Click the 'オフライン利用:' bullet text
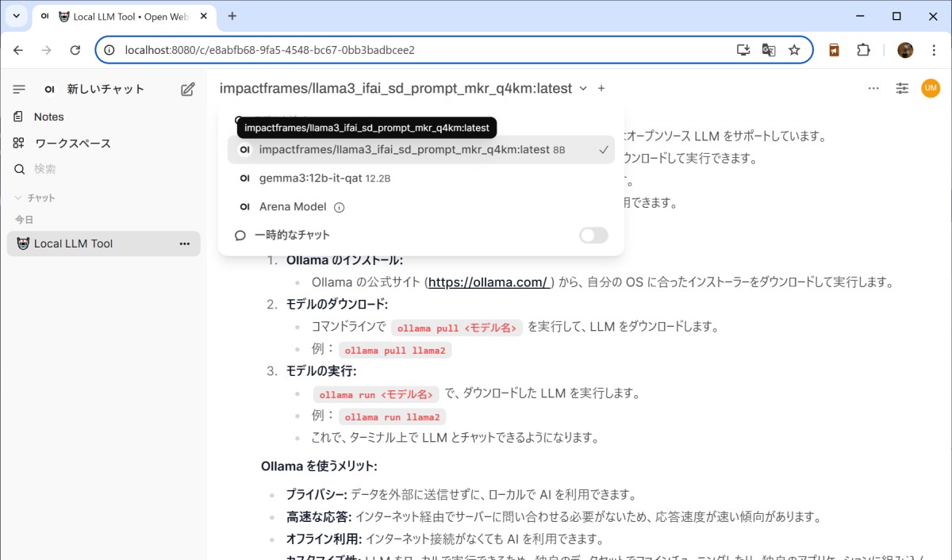Screen dimensions: 952x560 [x=324, y=539]
